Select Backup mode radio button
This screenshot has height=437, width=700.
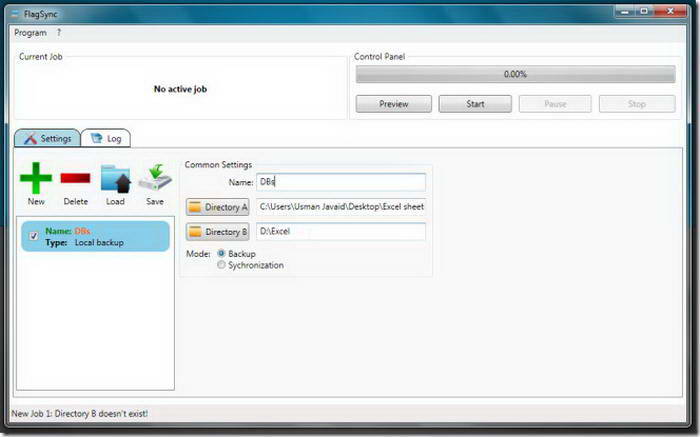[221, 254]
